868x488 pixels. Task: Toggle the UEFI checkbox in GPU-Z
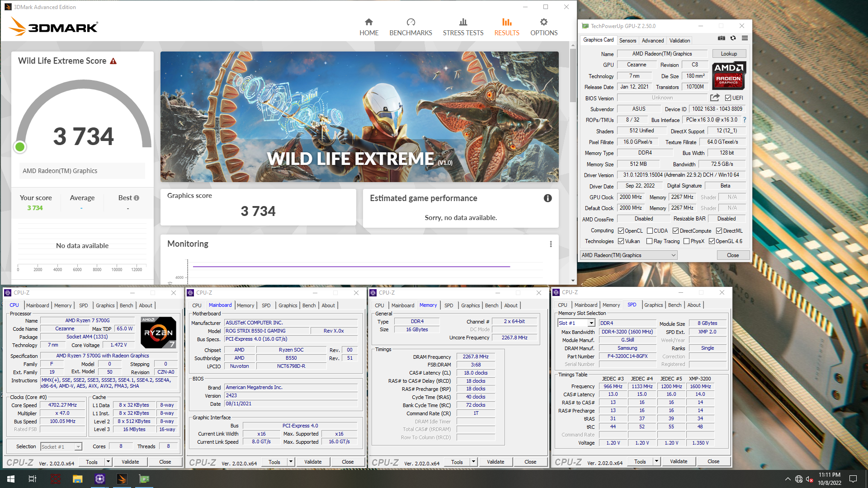point(728,98)
